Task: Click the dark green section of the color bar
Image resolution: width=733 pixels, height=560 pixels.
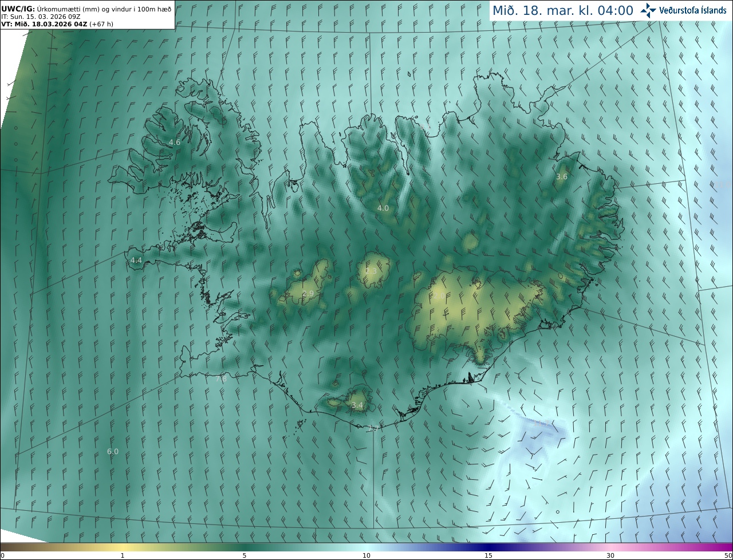Action: coord(245,547)
